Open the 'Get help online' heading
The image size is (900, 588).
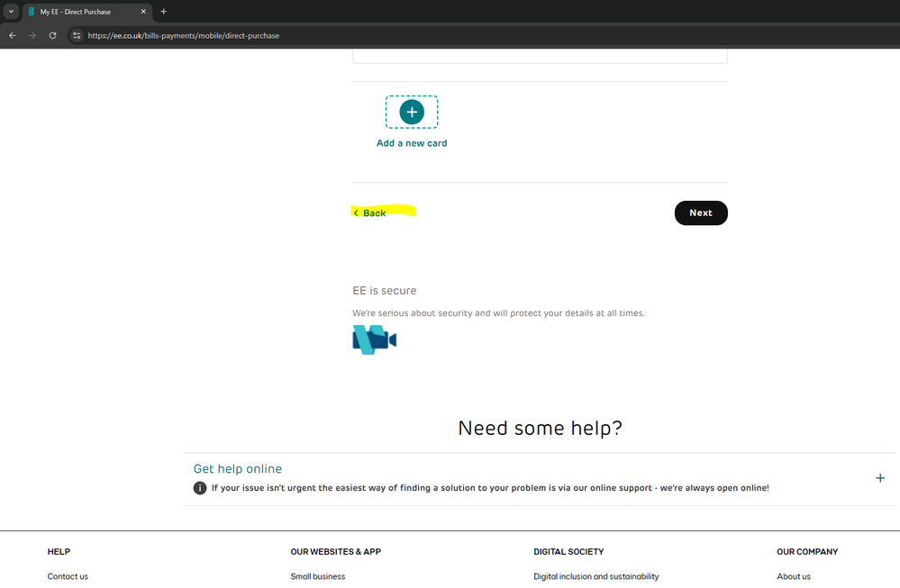[x=238, y=469]
